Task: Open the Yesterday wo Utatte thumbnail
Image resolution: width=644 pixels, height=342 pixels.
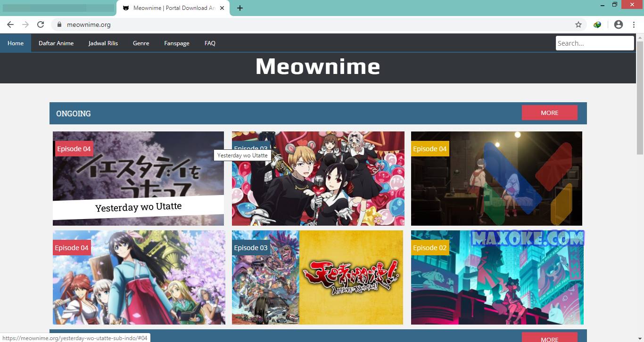Action: tap(138, 179)
